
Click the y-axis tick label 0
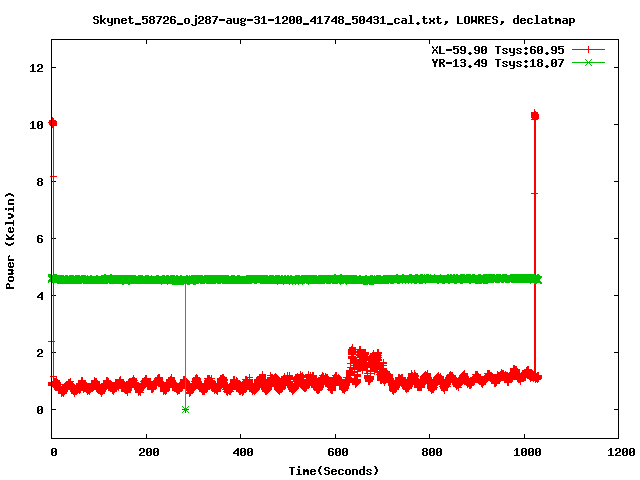[x=40, y=410]
